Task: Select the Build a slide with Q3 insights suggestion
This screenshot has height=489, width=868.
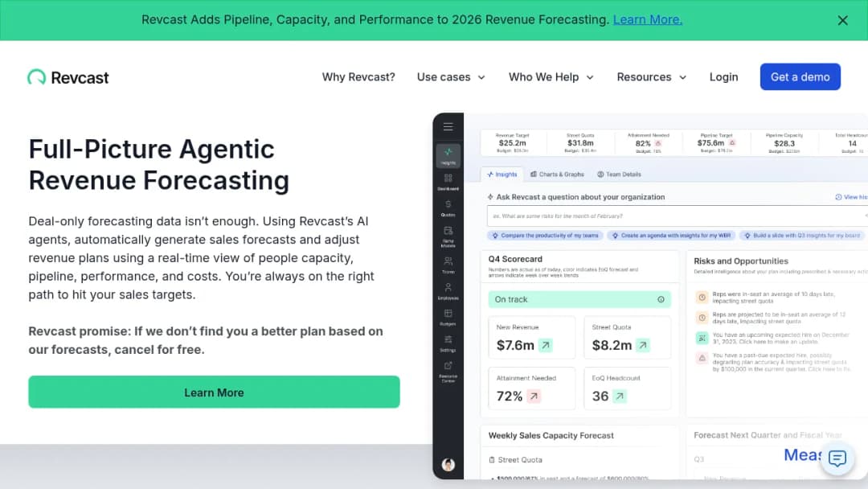Action: click(801, 236)
